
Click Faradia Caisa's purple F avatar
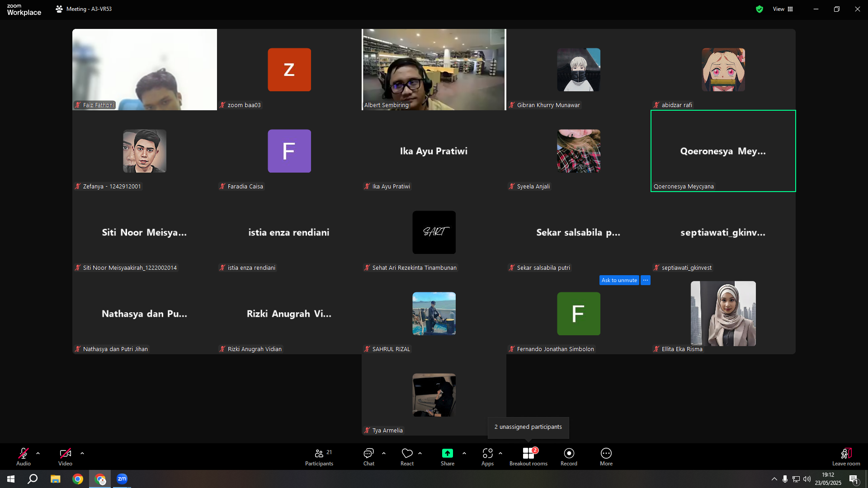(x=289, y=151)
